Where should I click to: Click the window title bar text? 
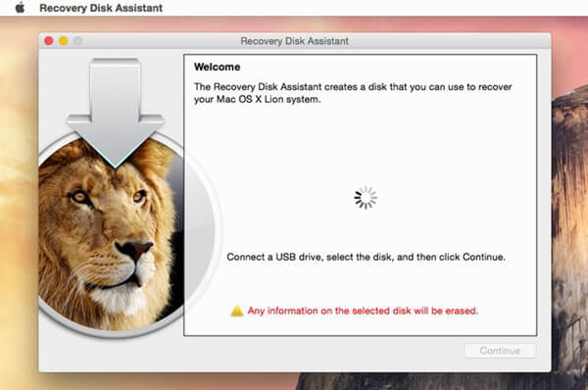click(294, 41)
